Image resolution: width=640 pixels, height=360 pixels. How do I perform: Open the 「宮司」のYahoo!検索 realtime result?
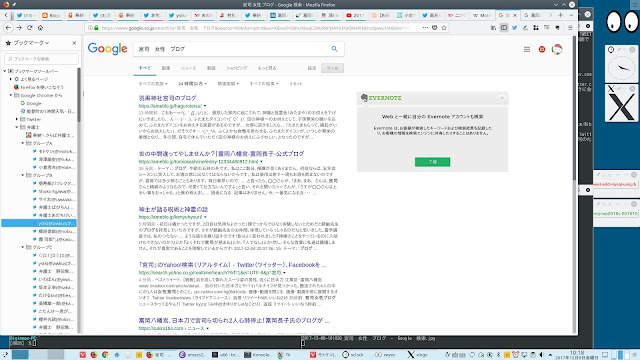tap(232, 265)
